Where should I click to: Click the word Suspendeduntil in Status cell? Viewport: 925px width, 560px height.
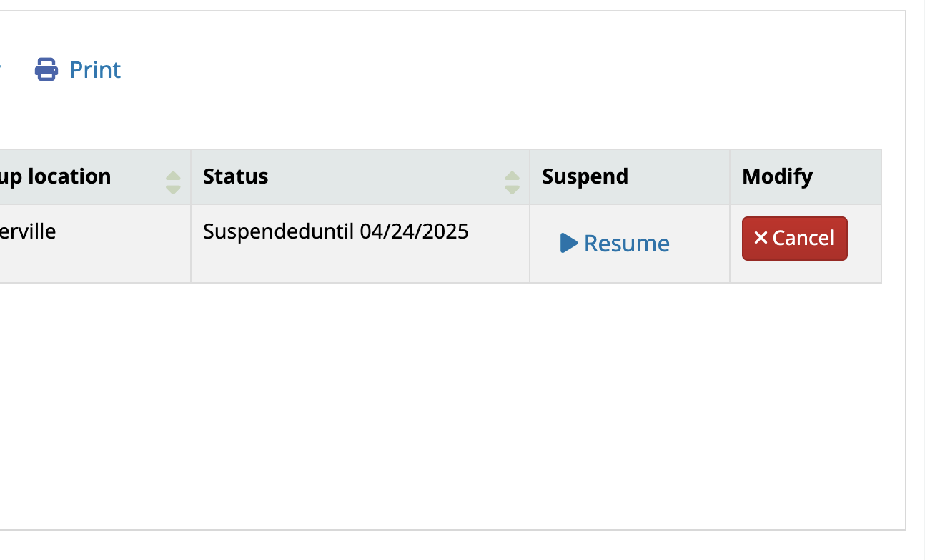(280, 231)
